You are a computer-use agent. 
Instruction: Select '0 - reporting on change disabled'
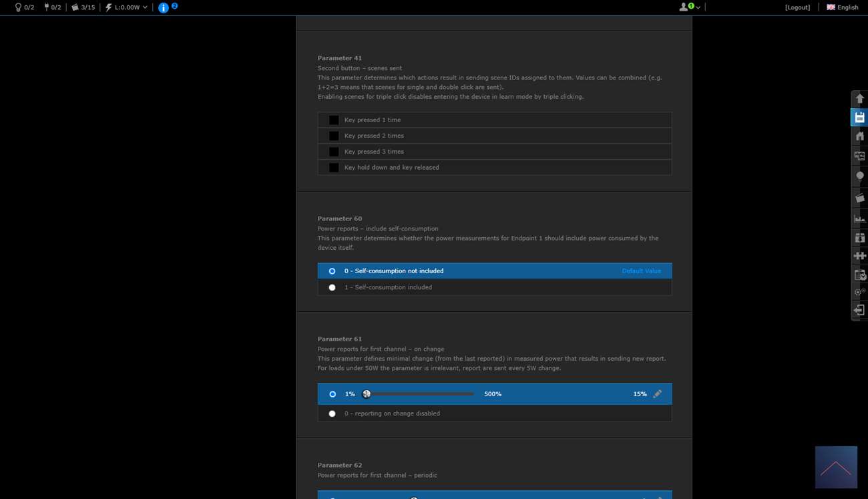333,413
